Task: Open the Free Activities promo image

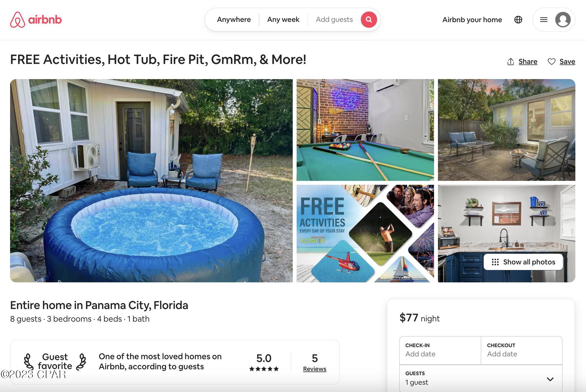Action: (365, 234)
